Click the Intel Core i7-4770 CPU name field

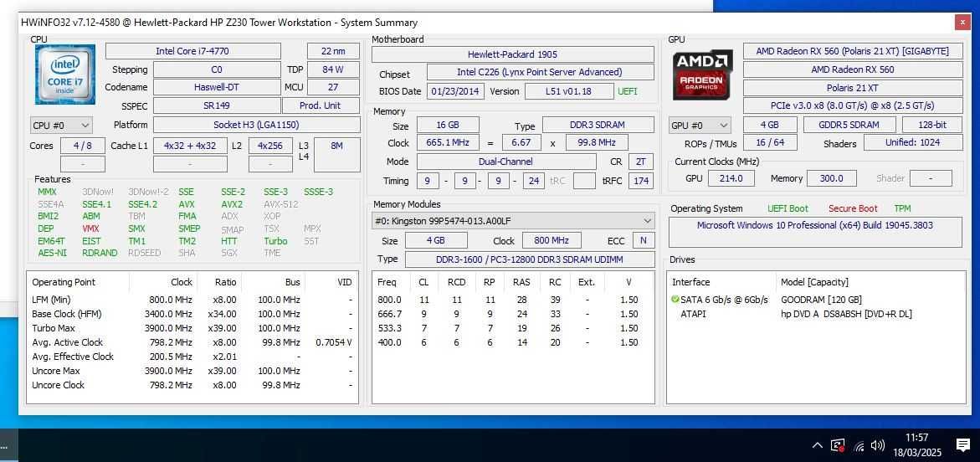[193, 51]
